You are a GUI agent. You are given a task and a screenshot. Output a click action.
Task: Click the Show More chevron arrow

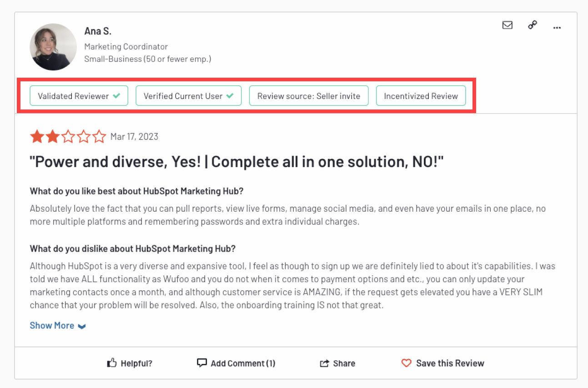82,326
